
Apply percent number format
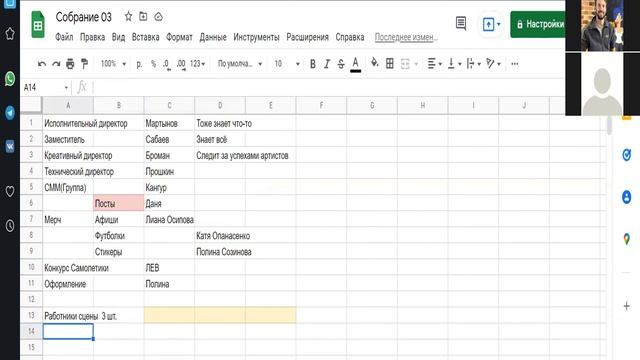[153, 64]
